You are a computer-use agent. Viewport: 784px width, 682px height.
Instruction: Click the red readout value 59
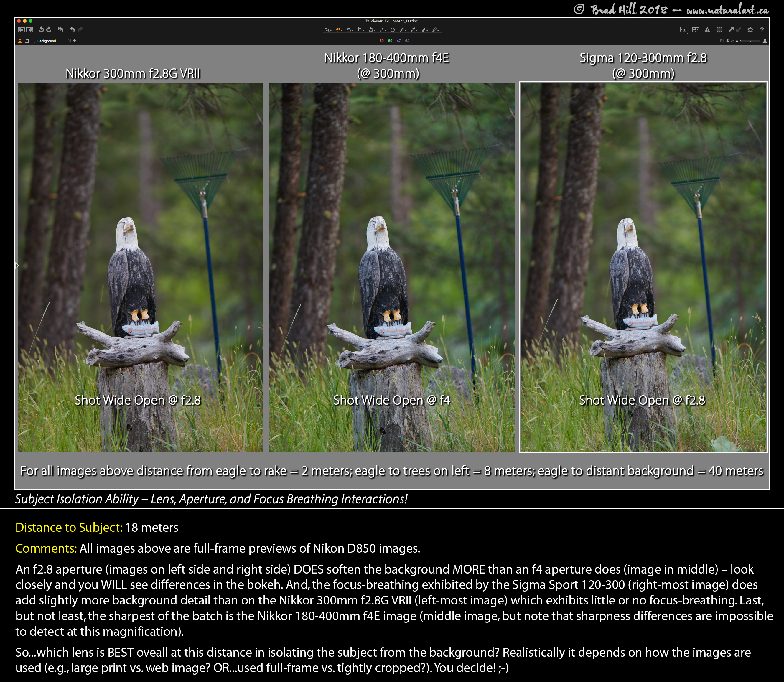[x=382, y=41]
